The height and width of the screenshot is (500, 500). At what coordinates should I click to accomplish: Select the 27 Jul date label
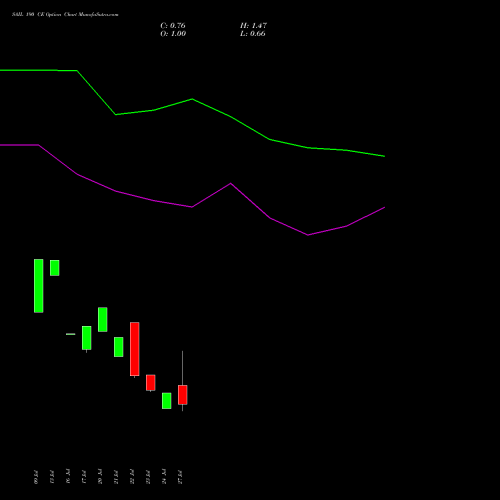coord(180,477)
